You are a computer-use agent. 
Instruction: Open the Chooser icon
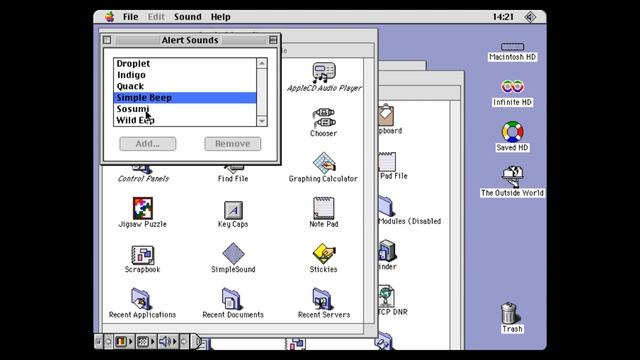(x=324, y=118)
